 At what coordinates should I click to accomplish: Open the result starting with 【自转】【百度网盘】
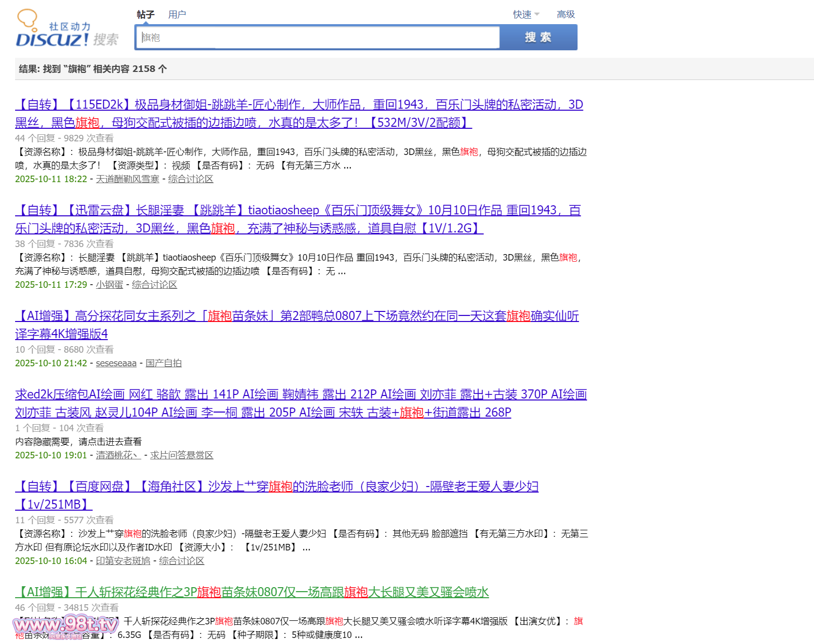(x=277, y=487)
